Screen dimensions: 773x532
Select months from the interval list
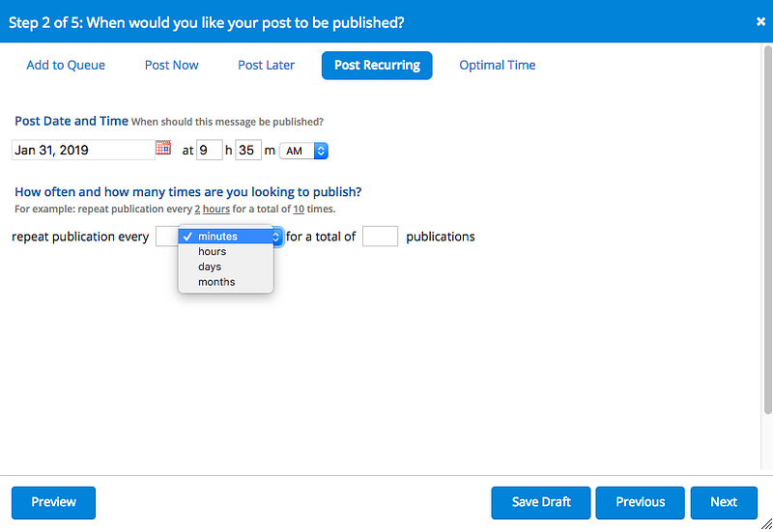point(216,282)
